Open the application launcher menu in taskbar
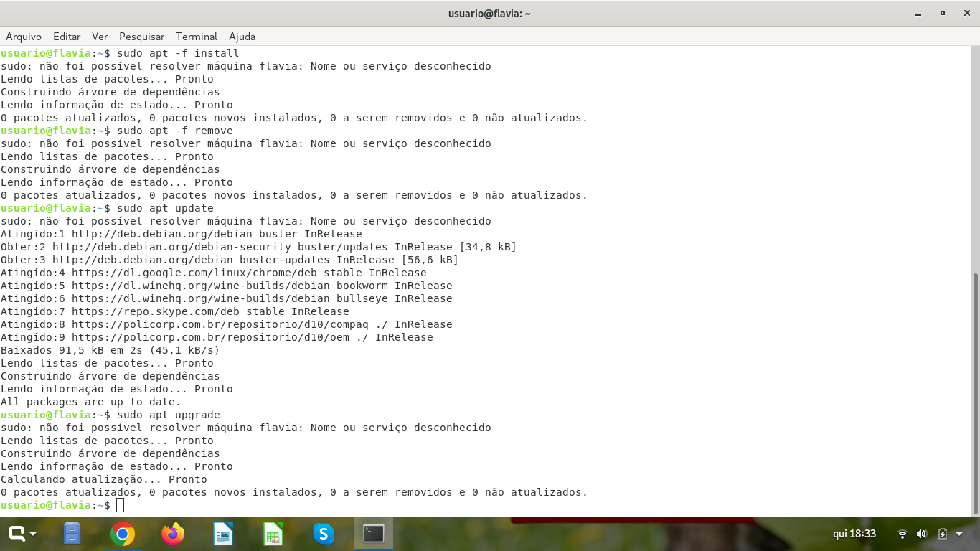 [x=17, y=533]
